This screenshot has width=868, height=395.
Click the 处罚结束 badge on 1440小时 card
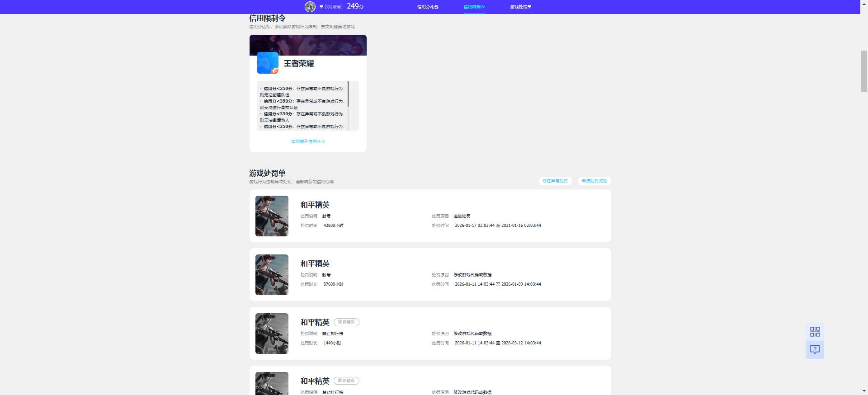tap(346, 322)
